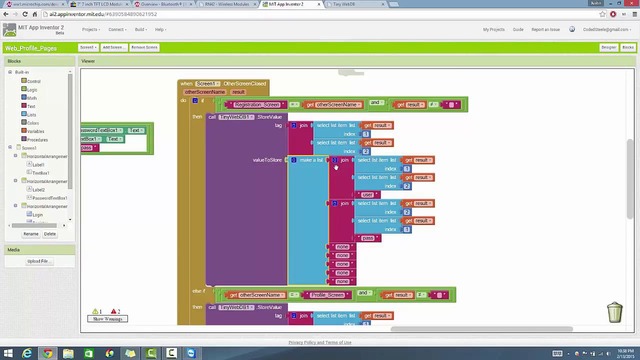The width and height of the screenshot is (640, 360).
Task: Open Windows Start button
Action: coord(8,353)
